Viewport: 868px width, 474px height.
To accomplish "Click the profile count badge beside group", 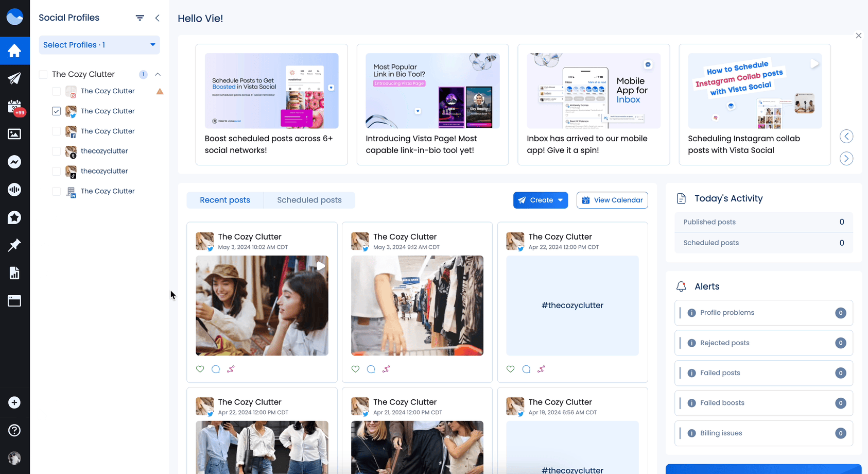I will (143, 75).
